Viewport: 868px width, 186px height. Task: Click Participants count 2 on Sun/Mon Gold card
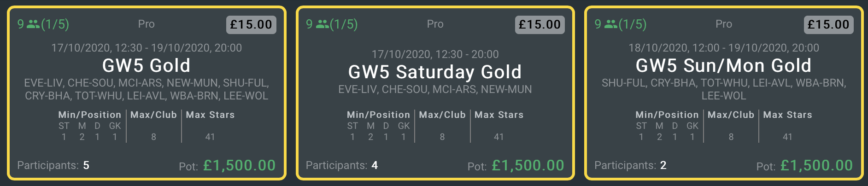(x=663, y=165)
